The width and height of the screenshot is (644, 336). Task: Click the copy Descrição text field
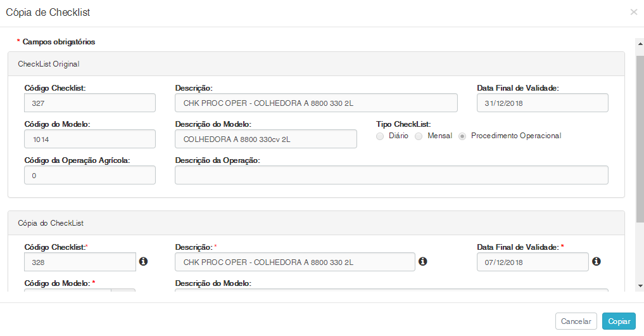coord(294,262)
